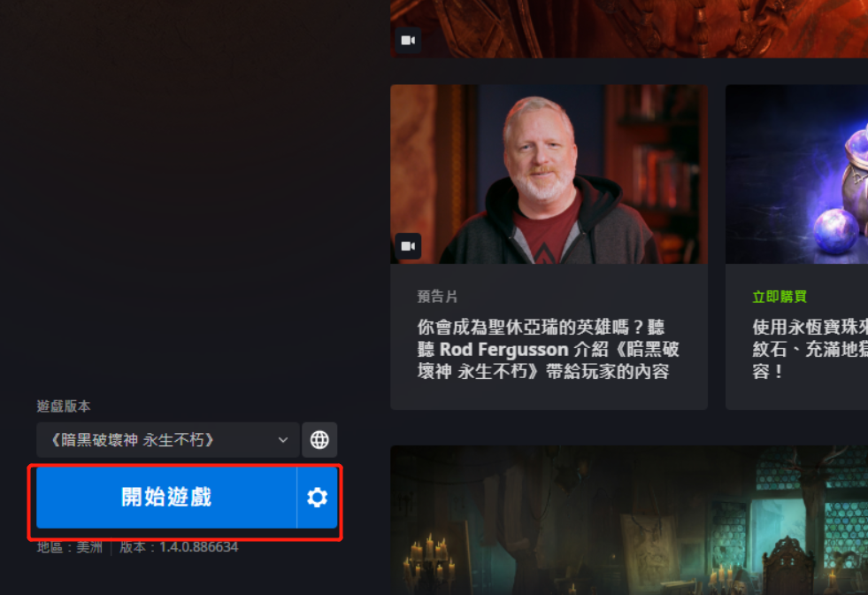Open the Rod Fergusson trailer thumbnail
The width and height of the screenshot is (868, 595).
click(x=549, y=174)
